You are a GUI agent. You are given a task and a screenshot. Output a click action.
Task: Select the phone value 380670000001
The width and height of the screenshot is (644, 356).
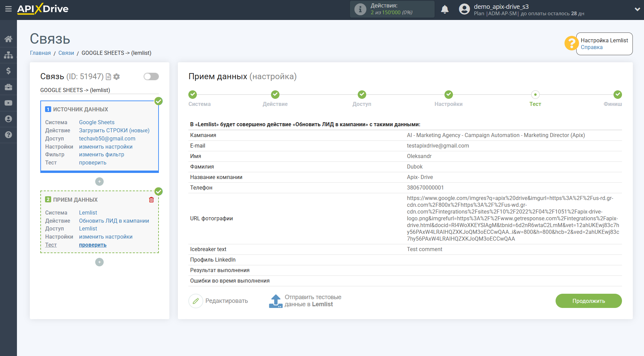click(425, 188)
